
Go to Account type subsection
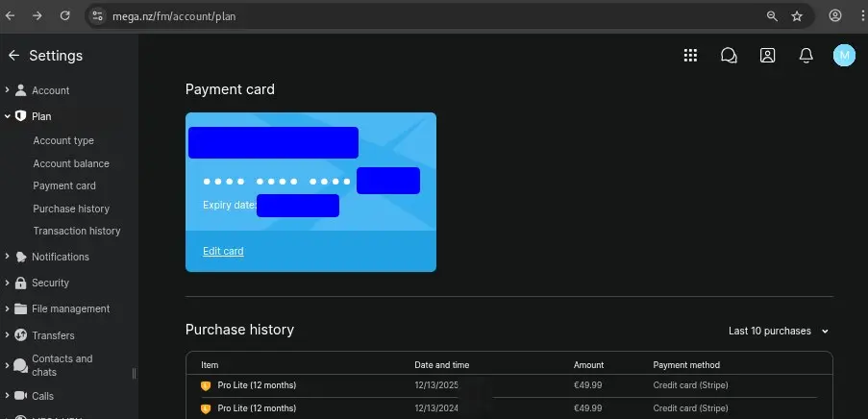63,140
